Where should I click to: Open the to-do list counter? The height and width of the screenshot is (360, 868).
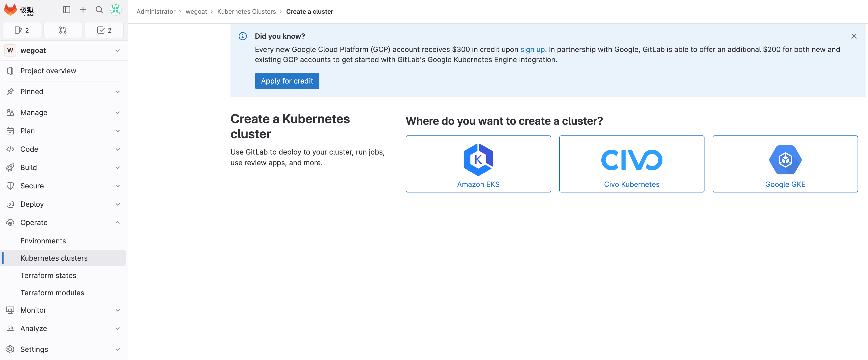tap(104, 30)
